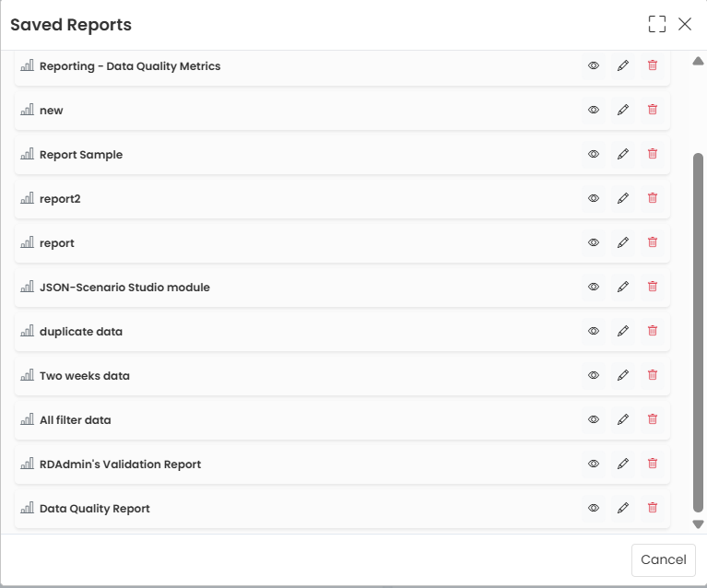The height and width of the screenshot is (588, 707).
Task: Select the All filter data row text
Action: [76, 420]
